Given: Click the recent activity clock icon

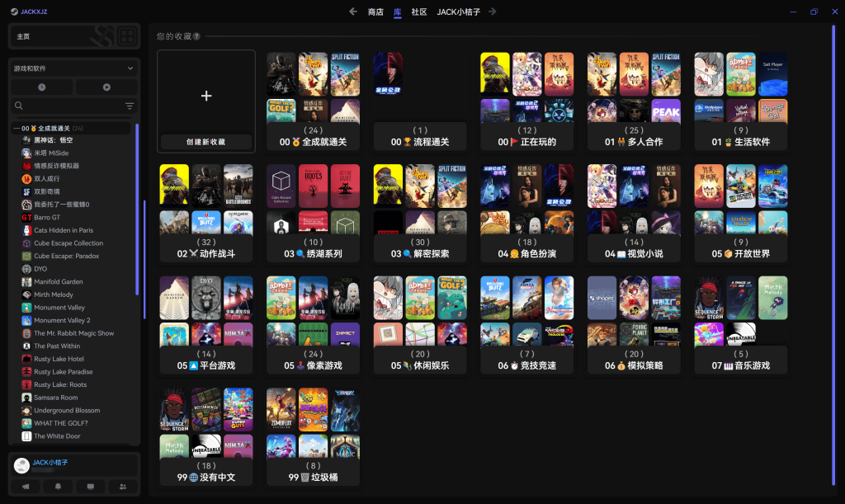Looking at the screenshot, I should (42, 87).
